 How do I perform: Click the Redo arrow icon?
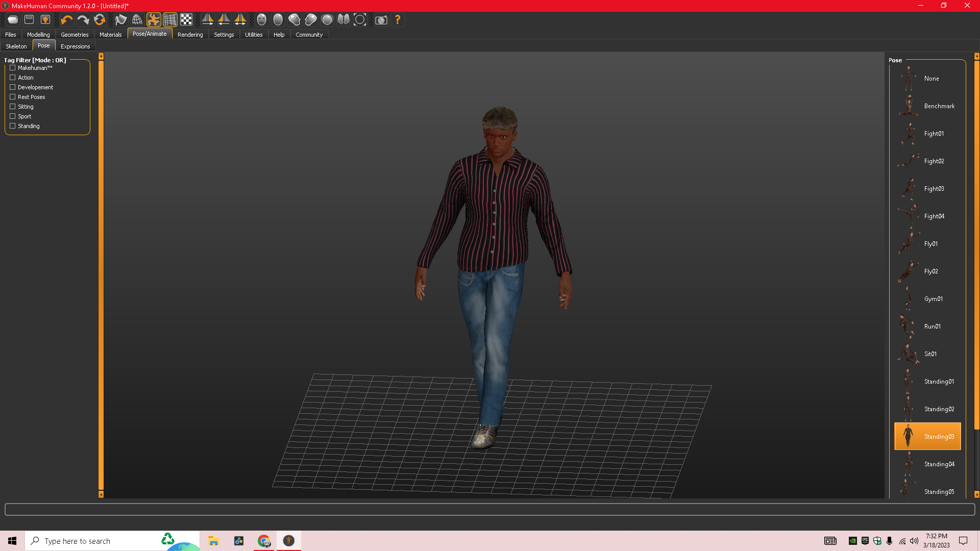coord(83,20)
